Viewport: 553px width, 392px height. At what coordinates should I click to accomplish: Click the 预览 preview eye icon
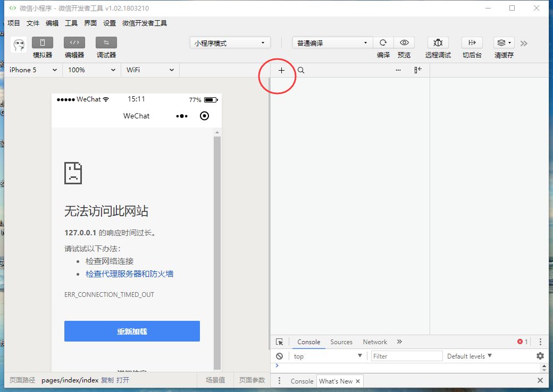click(x=404, y=42)
